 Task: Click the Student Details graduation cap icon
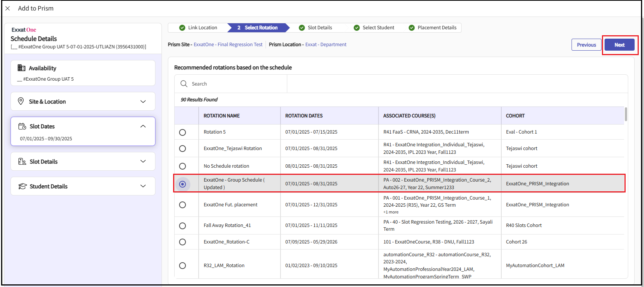pos(23,186)
